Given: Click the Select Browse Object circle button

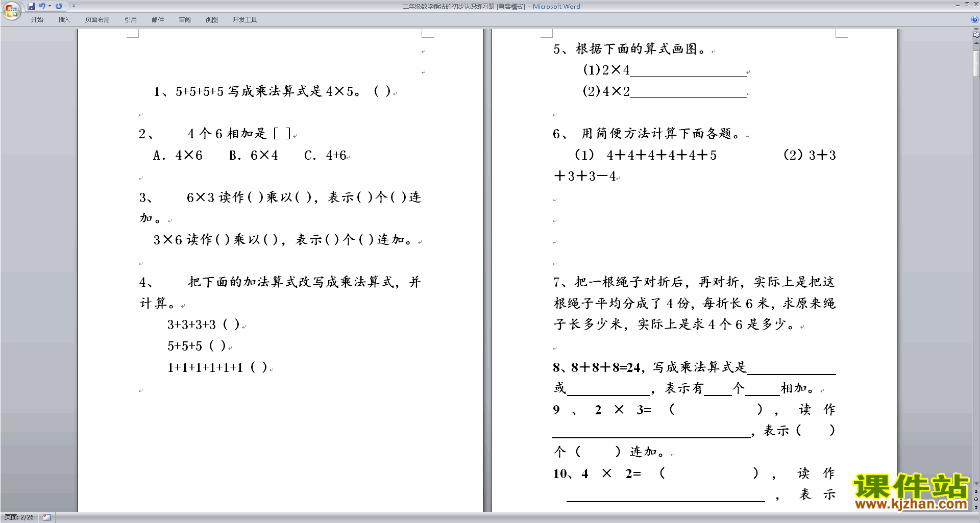Looking at the screenshot, I should coord(976,500).
